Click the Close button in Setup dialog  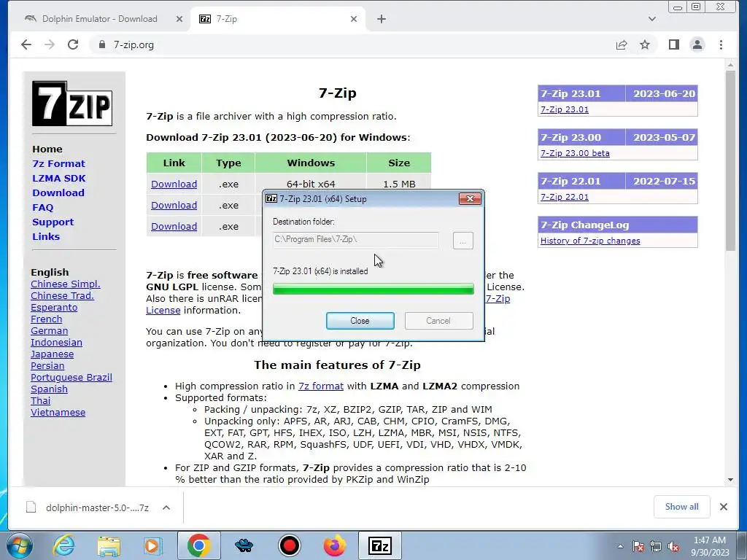pos(360,321)
